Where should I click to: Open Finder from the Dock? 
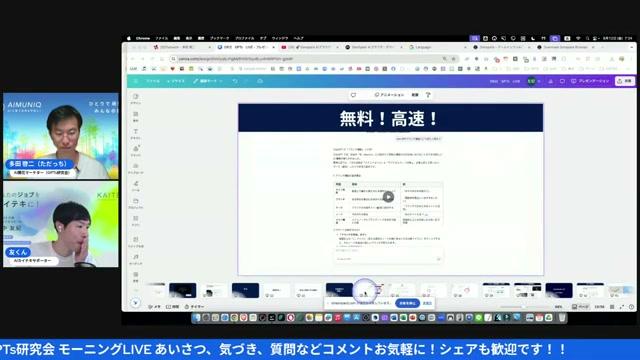[x=197, y=318]
